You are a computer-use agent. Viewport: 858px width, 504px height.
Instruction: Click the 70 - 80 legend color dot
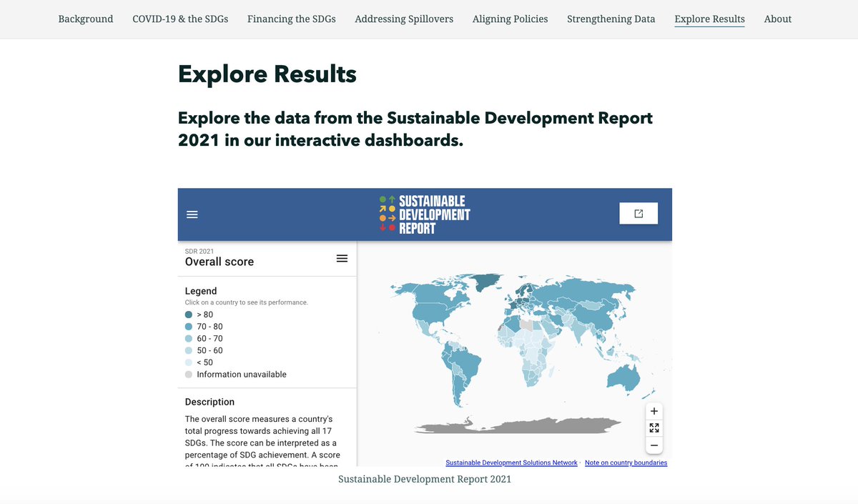(x=189, y=327)
